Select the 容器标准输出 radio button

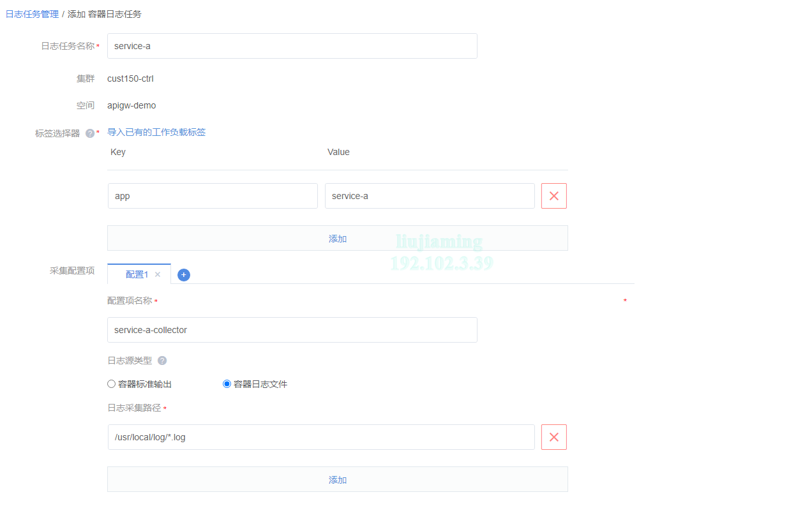point(112,384)
